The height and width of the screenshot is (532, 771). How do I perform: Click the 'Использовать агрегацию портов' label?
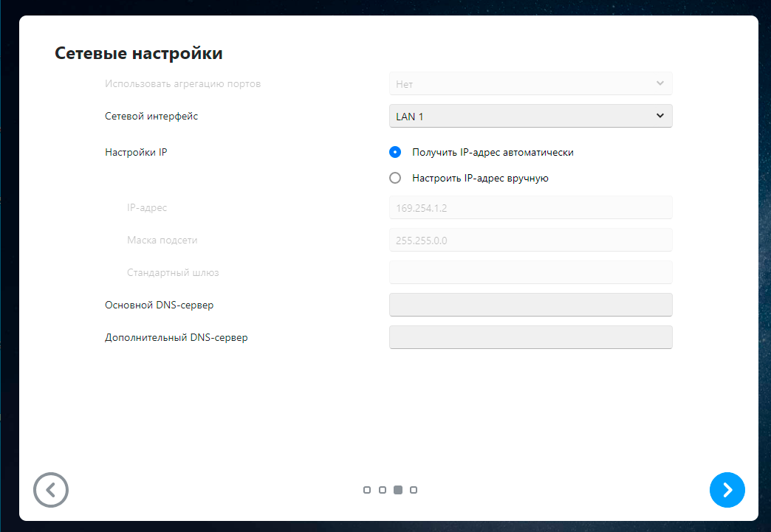(x=182, y=84)
